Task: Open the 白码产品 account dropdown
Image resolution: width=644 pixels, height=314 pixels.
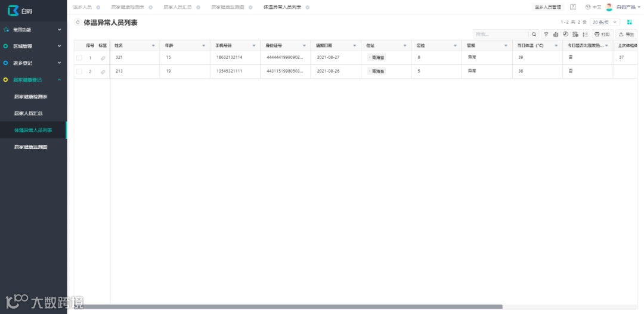Action: 628,7
